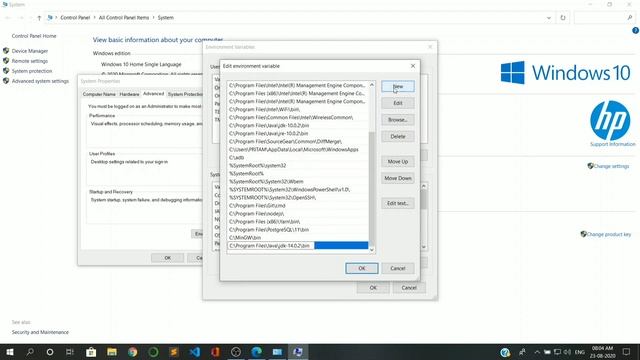
Task: Select 'C:\Program Files\nodejs\' entry
Action: point(298,213)
